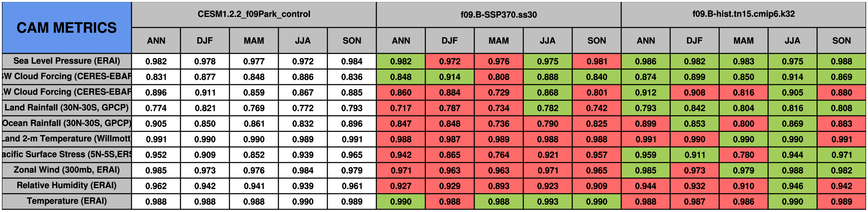The image size is (868, 212).
Task: Click green 0.946 Relative Humidity cell under hist JJA
Action: (x=792, y=186)
